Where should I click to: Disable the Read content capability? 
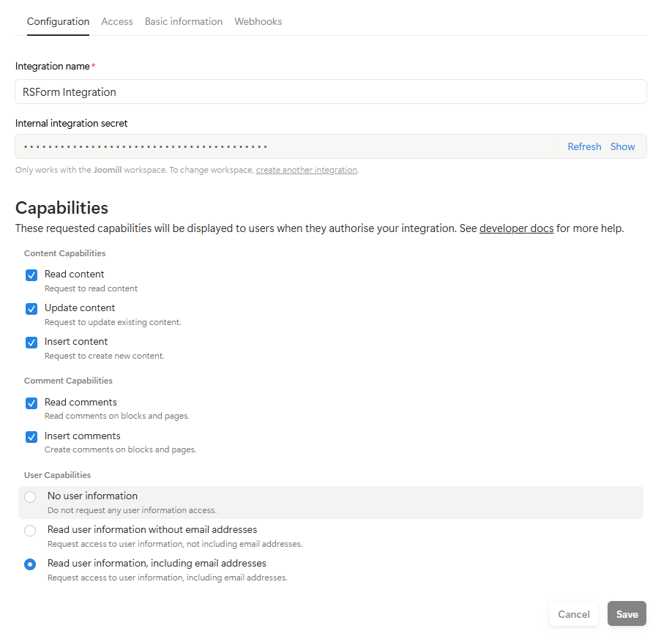pyautogui.click(x=31, y=275)
